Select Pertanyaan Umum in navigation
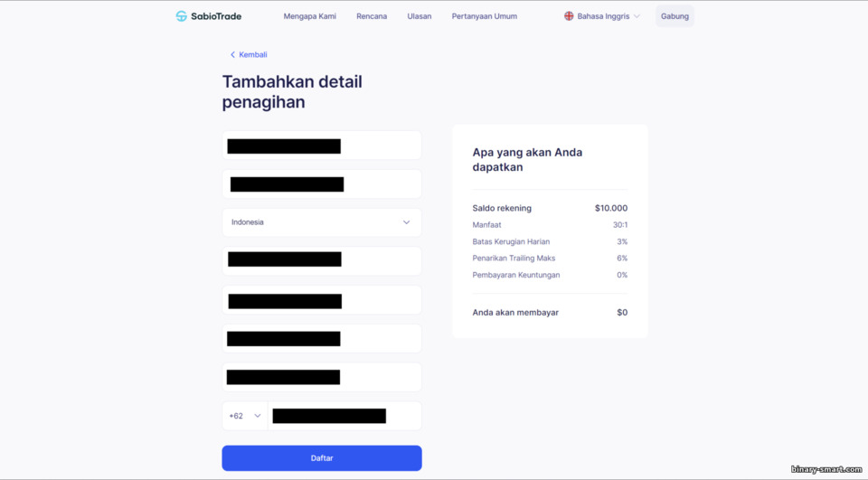 tap(485, 16)
